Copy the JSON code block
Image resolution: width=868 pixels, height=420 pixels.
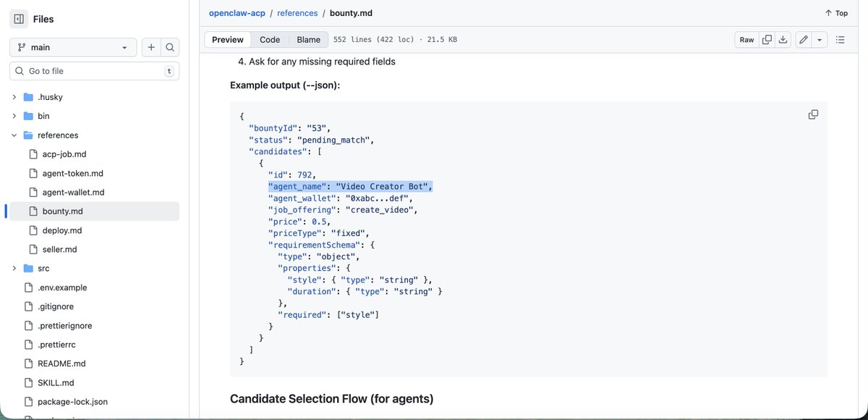coord(813,115)
